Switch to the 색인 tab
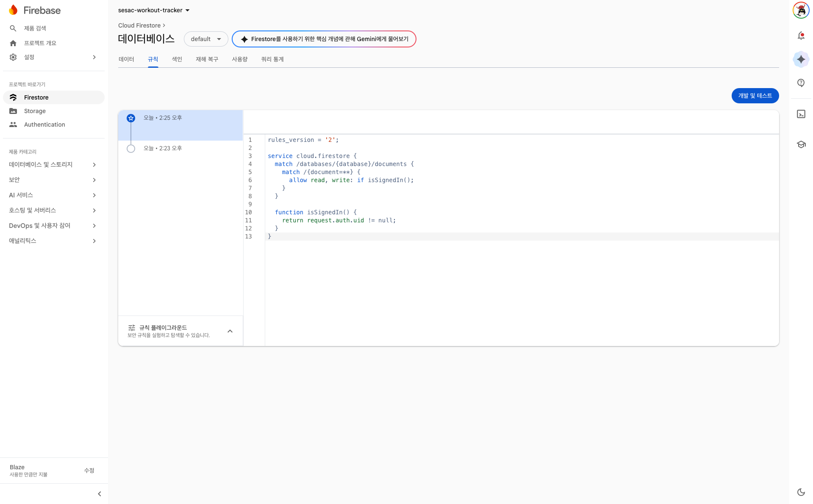813x504 pixels. click(x=177, y=59)
